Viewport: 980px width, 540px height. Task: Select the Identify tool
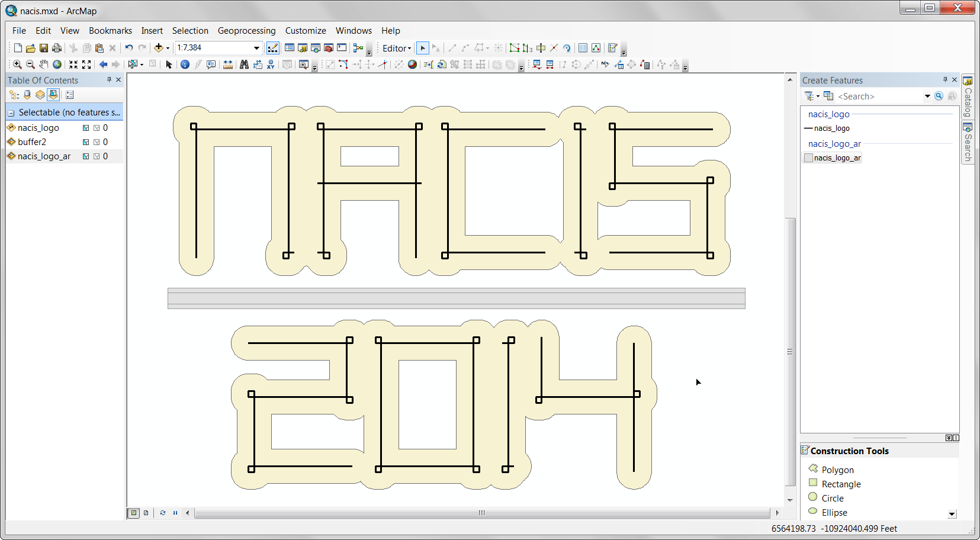(185, 65)
